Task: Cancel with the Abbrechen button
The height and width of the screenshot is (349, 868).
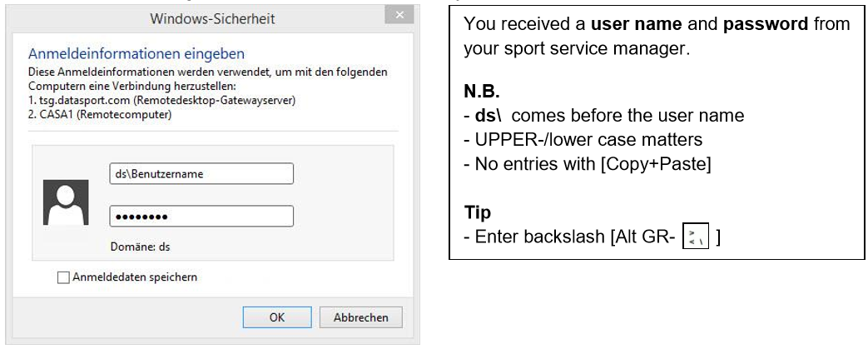Action: coord(360,317)
